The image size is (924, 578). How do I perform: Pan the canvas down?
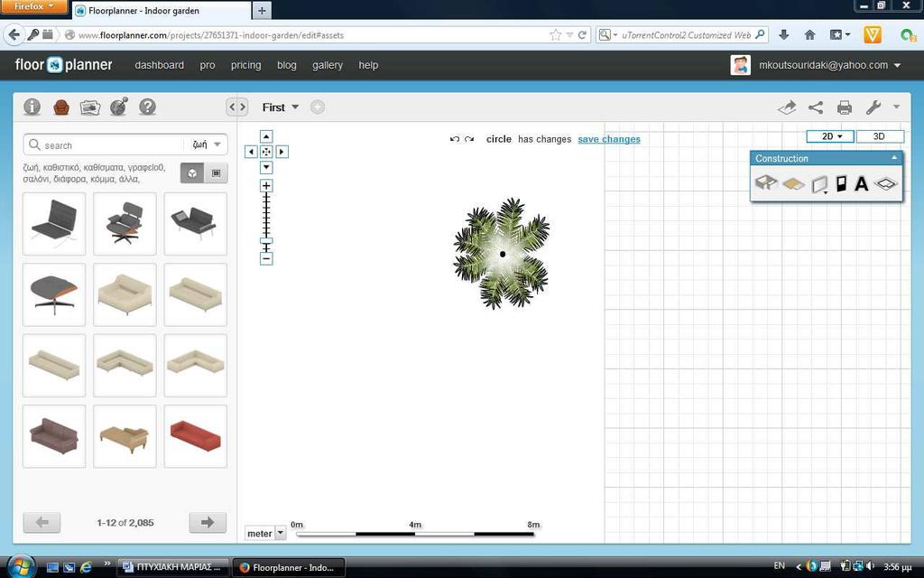pos(266,167)
